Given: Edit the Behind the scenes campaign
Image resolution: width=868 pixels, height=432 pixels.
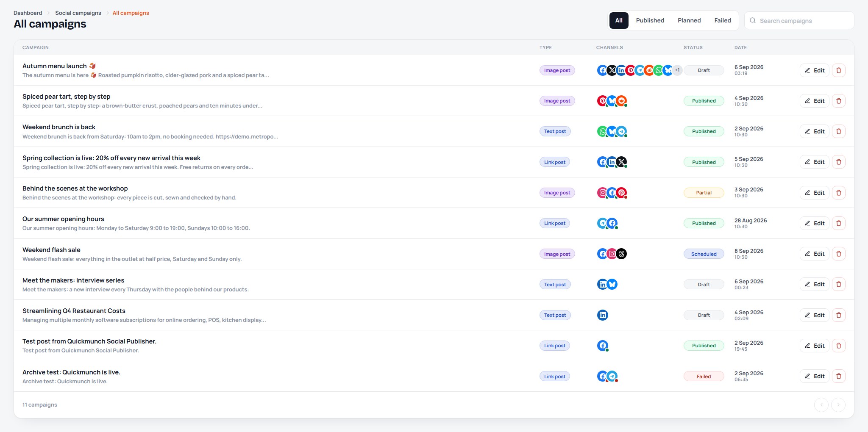Looking at the screenshot, I should point(815,193).
